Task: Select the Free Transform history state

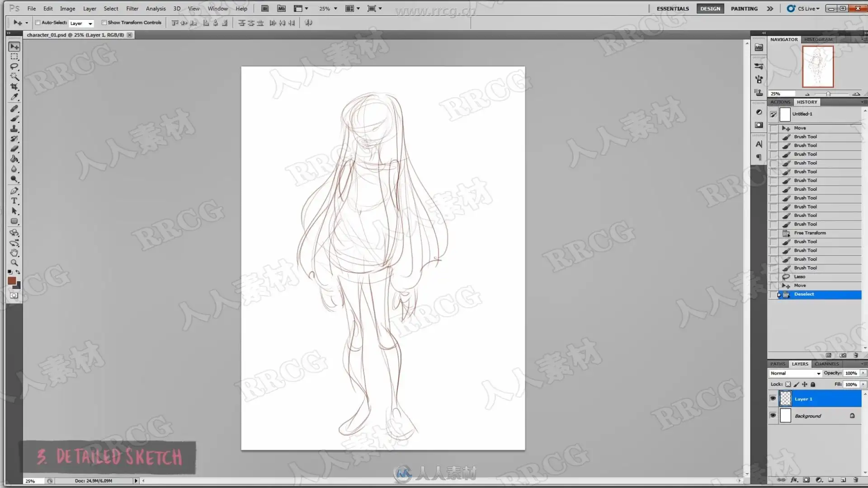Action: (810, 233)
